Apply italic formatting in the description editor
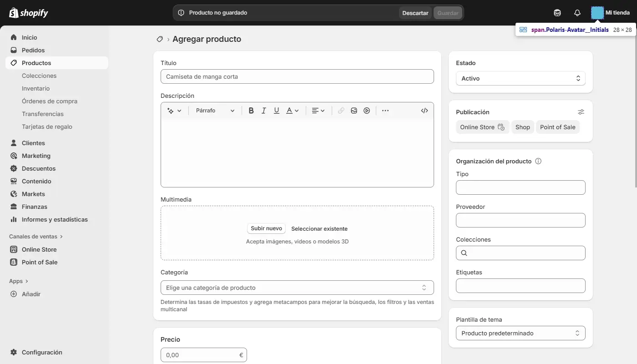The image size is (637, 364). point(263,110)
